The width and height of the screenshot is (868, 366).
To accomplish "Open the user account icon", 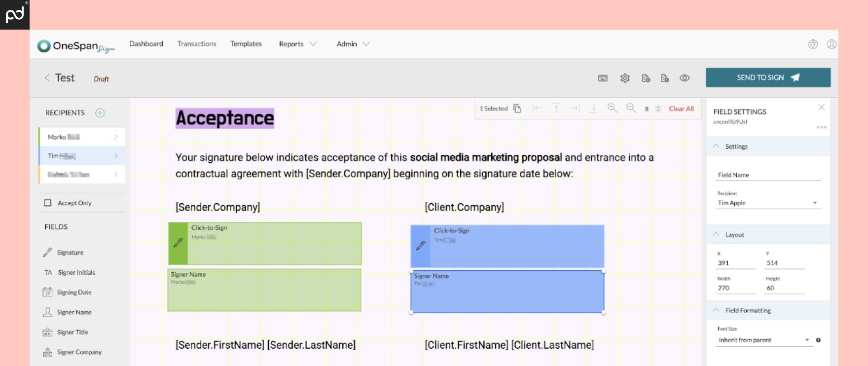I will coord(832,44).
